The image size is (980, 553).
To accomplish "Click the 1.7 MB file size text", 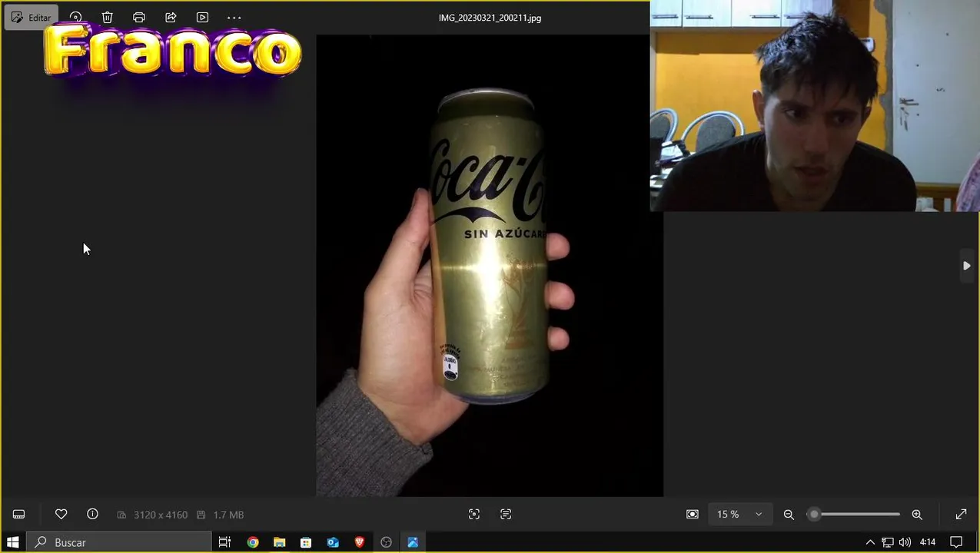I will (x=228, y=515).
